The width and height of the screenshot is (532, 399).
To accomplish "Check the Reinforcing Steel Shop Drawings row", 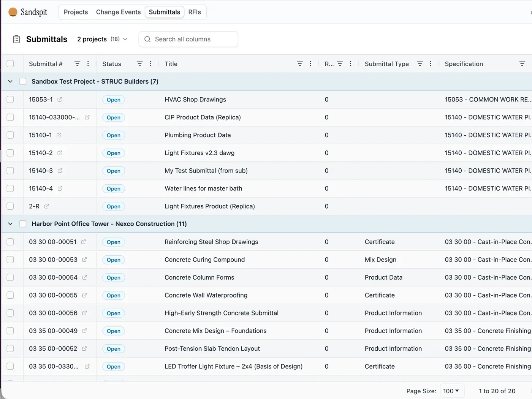I will coord(10,242).
